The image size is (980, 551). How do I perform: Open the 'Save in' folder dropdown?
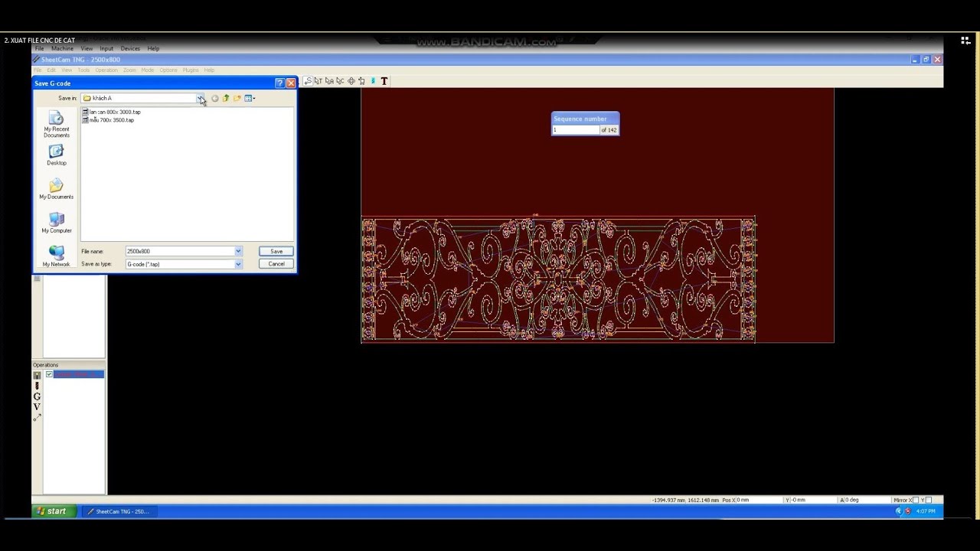pyautogui.click(x=200, y=98)
